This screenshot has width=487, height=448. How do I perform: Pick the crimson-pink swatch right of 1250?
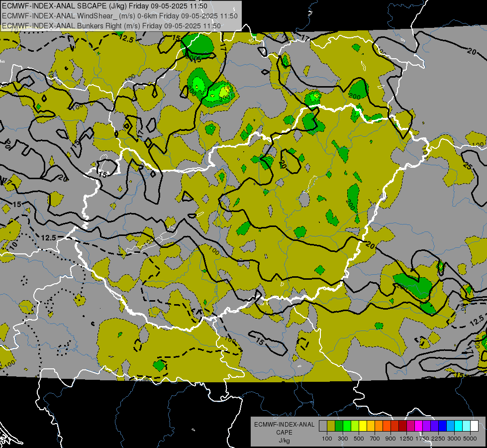pyautogui.click(x=410, y=426)
